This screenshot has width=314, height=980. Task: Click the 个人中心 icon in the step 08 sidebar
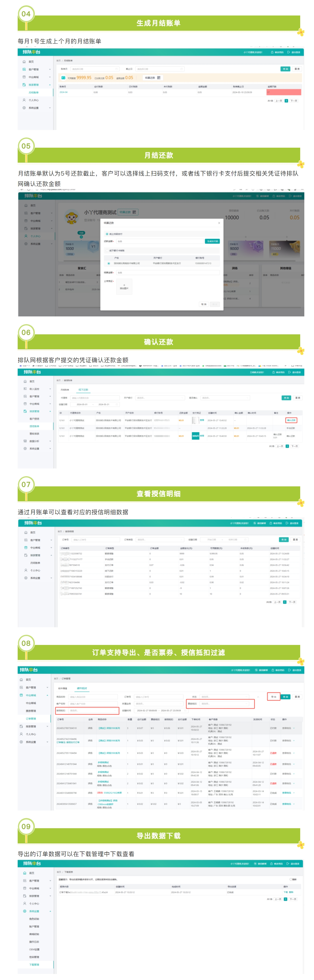21,734
